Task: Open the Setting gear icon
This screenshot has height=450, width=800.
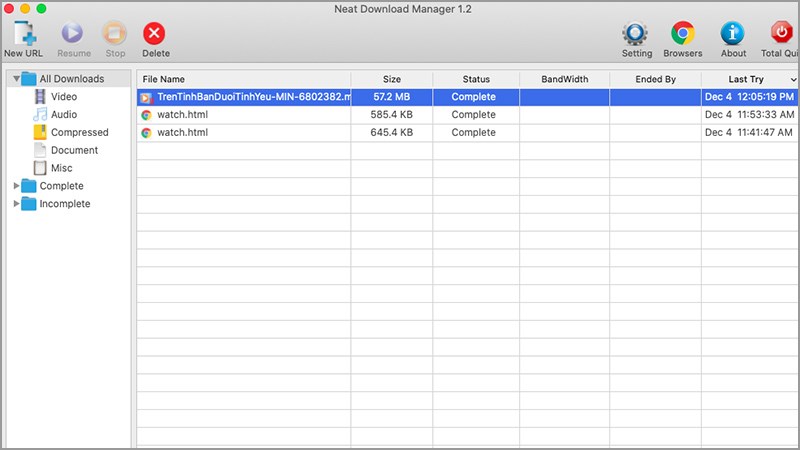Action: pyautogui.click(x=636, y=34)
